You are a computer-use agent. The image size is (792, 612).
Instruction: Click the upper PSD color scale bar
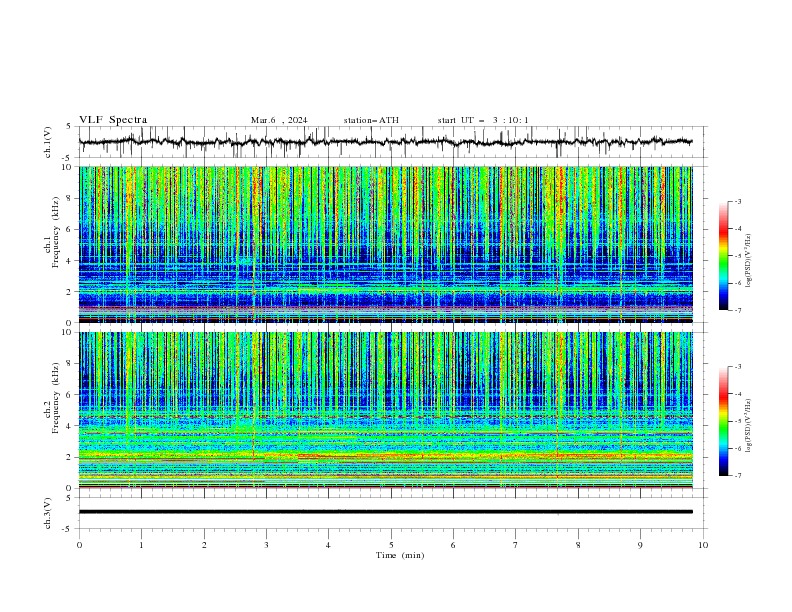723,256
